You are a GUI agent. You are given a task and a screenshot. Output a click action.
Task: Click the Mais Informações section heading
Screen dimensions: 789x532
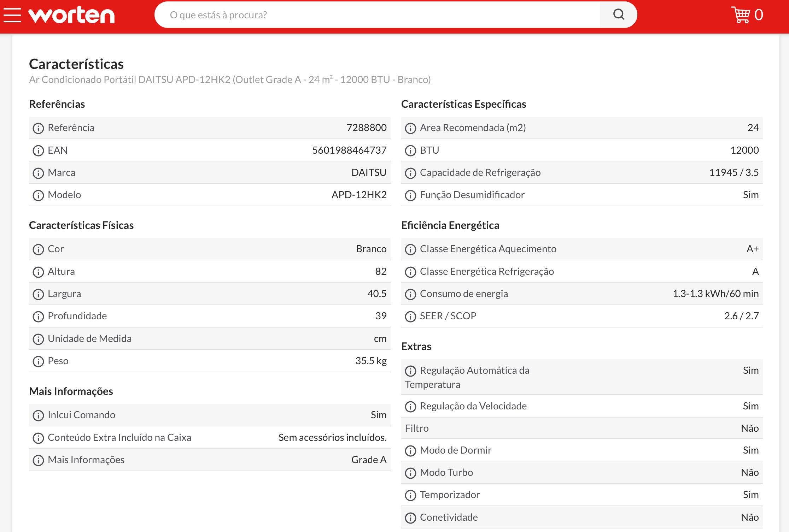tap(71, 391)
